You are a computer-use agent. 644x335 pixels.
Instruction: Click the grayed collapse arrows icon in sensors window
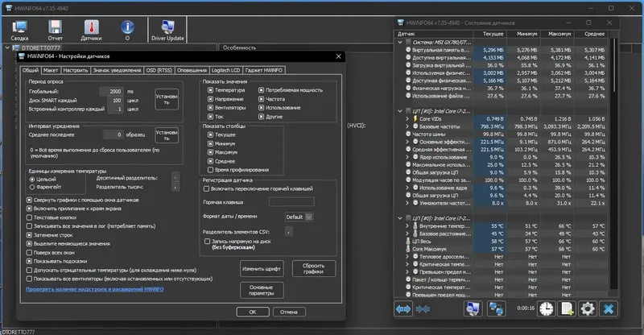(423, 308)
